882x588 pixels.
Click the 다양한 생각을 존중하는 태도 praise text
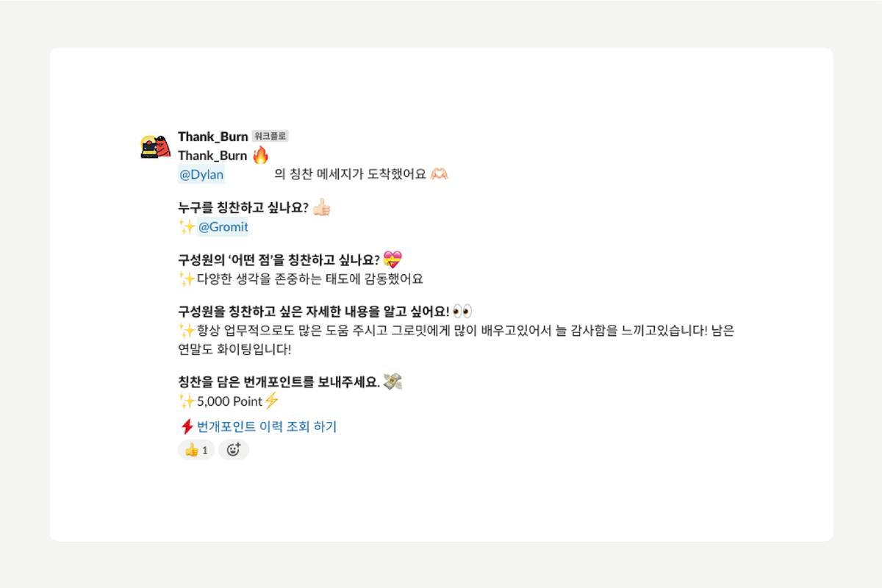(310, 279)
